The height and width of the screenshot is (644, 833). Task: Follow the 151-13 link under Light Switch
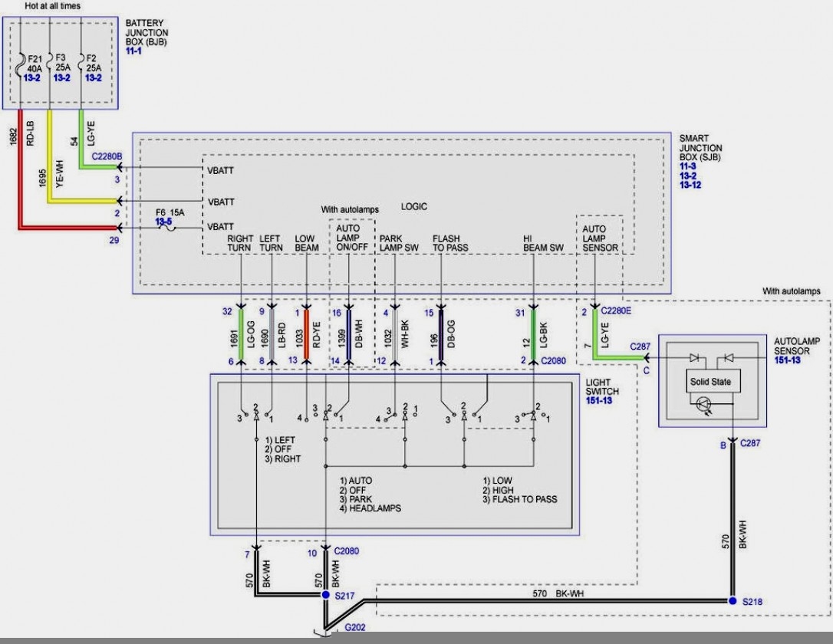599,400
